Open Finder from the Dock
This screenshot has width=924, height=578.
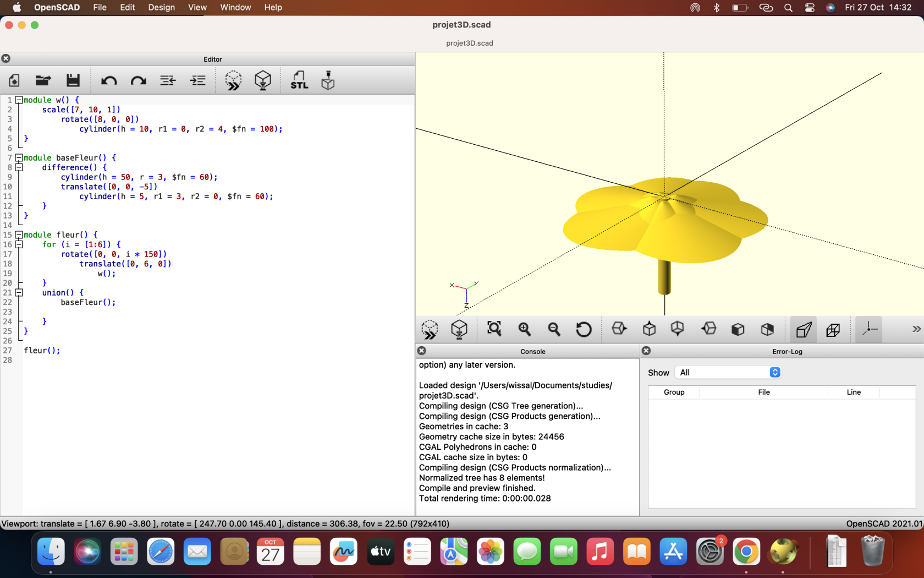click(51, 552)
